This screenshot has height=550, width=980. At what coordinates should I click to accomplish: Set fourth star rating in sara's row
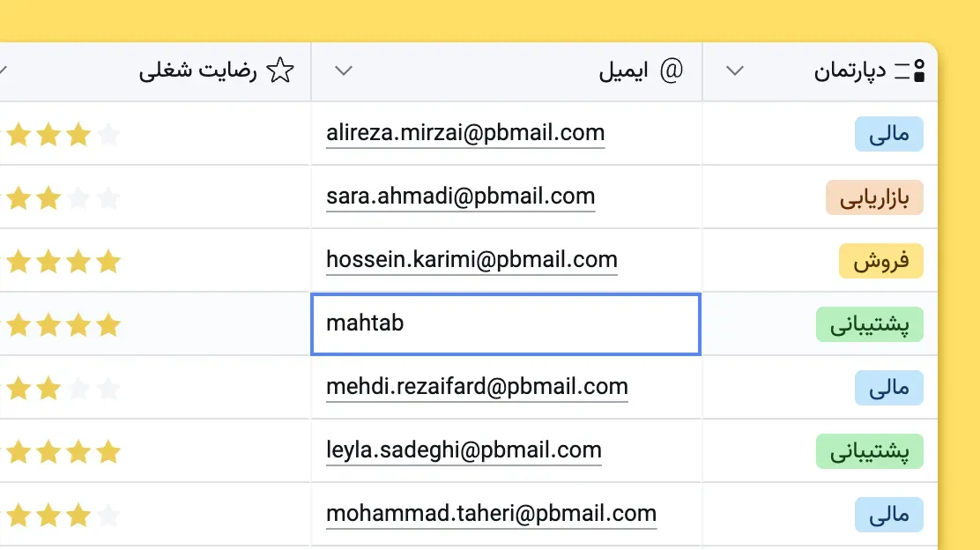coord(78,198)
